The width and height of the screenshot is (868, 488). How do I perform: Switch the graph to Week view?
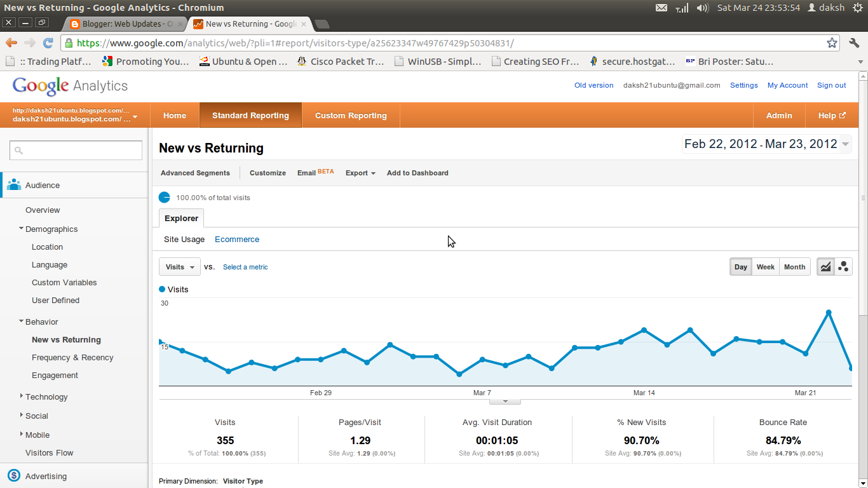765,266
